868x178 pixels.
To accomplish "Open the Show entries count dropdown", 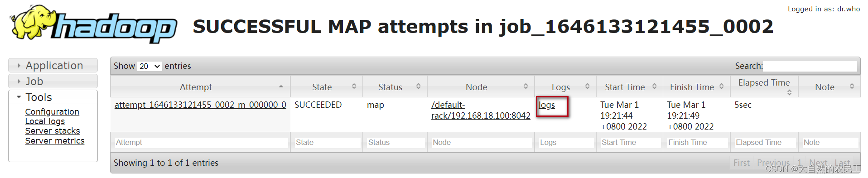I will pyautogui.click(x=149, y=66).
